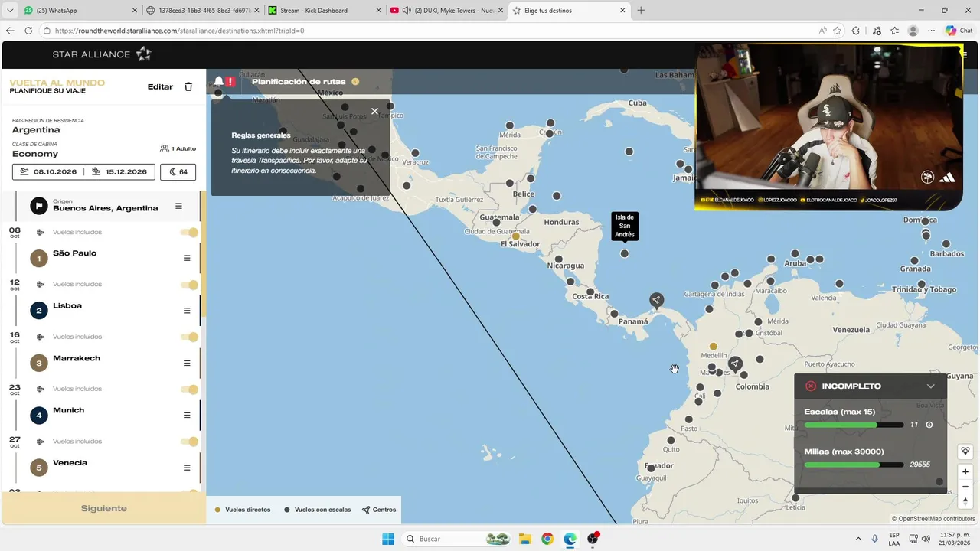Image resolution: width=980 pixels, height=551 pixels.
Task: Add this page to favorites star
Action: 837,31
